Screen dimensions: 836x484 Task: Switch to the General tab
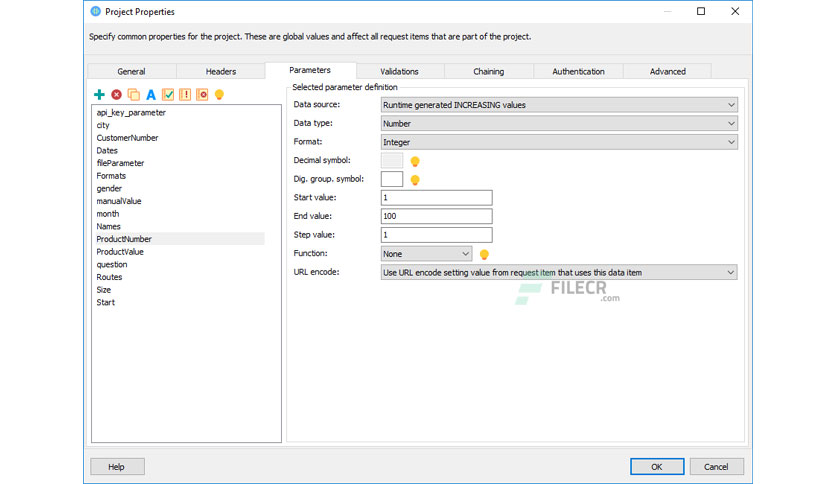tap(131, 71)
